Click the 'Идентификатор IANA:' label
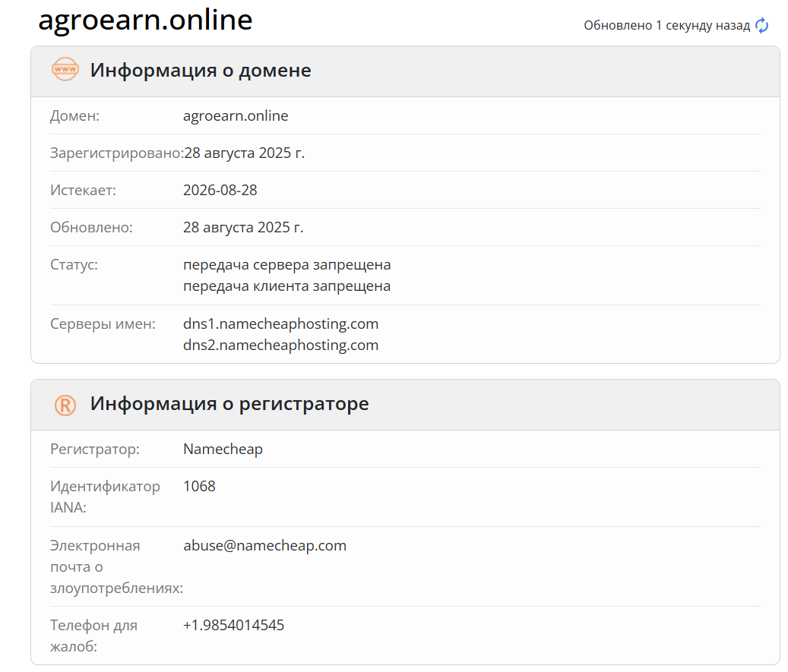The height and width of the screenshot is (672, 788). (105, 497)
